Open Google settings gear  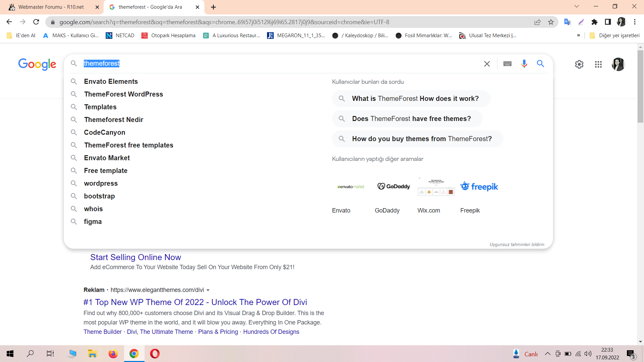[579, 64]
